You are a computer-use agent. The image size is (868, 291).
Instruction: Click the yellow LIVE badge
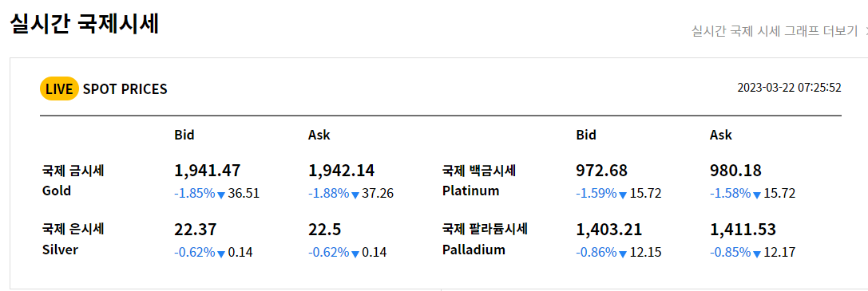[x=59, y=89]
